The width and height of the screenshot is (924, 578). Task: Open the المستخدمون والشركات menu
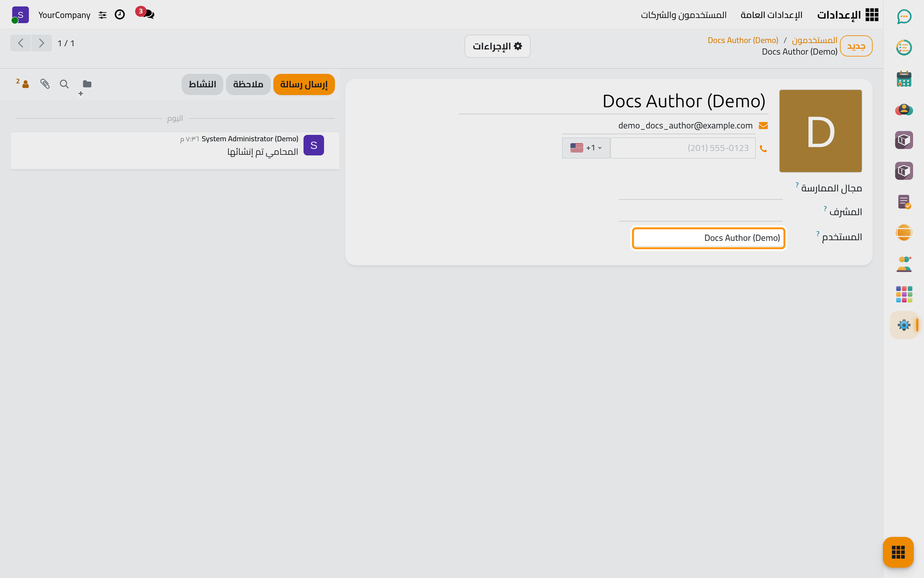[x=683, y=15]
